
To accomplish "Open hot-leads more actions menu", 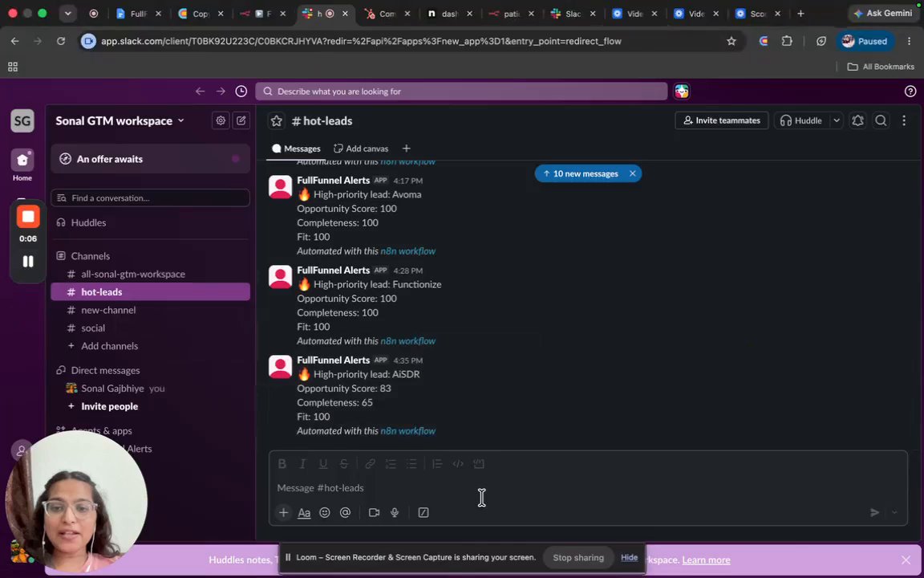I will (x=903, y=120).
